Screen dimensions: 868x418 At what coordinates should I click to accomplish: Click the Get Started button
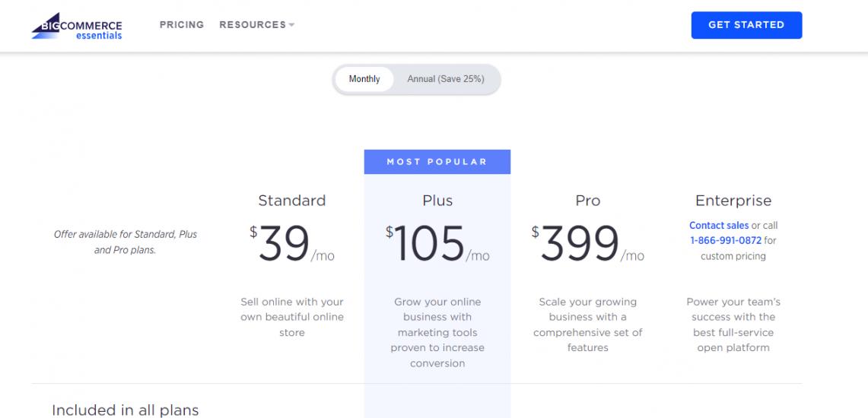(x=746, y=25)
